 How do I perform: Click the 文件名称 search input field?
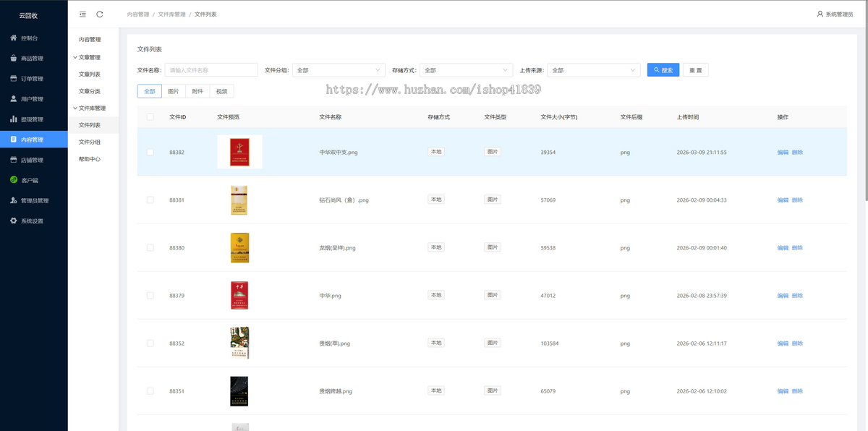[x=211, y=70]
